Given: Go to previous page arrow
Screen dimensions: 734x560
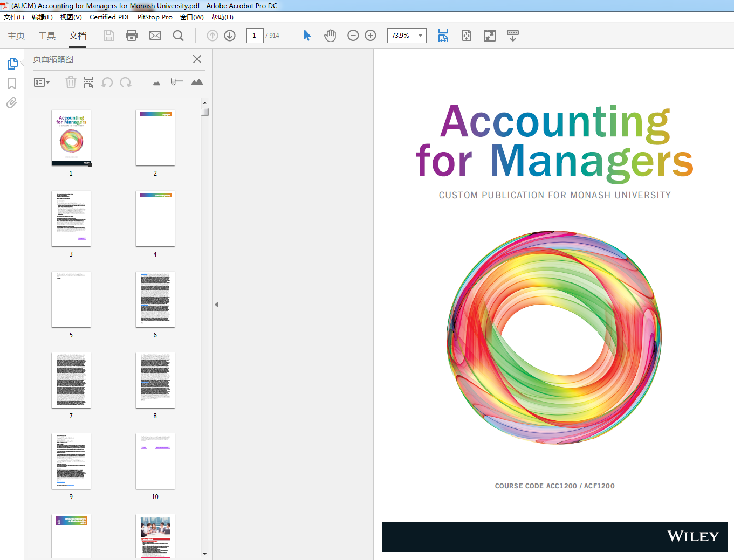Looking at the screenshot, I should (212, 36).
